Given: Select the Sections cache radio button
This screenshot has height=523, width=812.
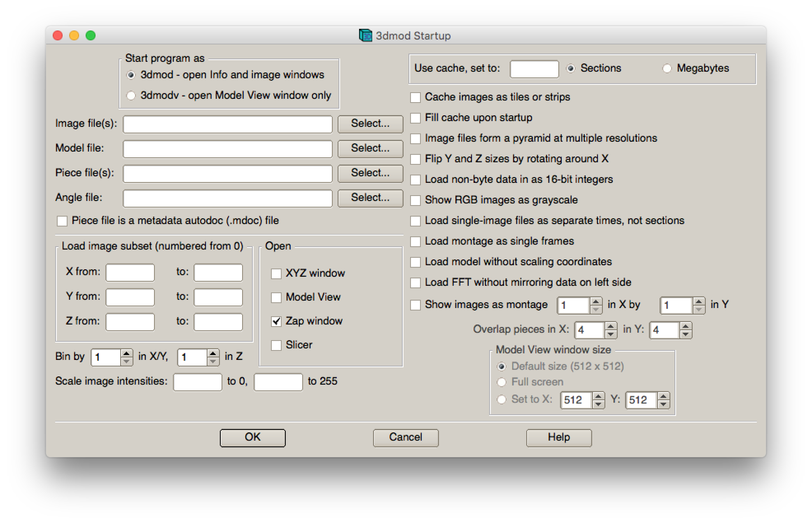Looking at the screenshot, I should (x=570, y=68).
